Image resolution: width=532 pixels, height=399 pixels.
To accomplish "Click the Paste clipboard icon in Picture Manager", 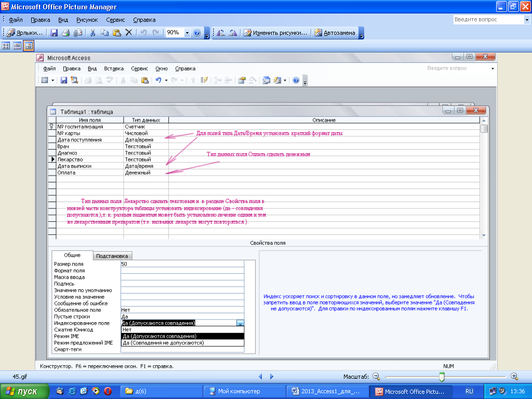I will (117, 33).
